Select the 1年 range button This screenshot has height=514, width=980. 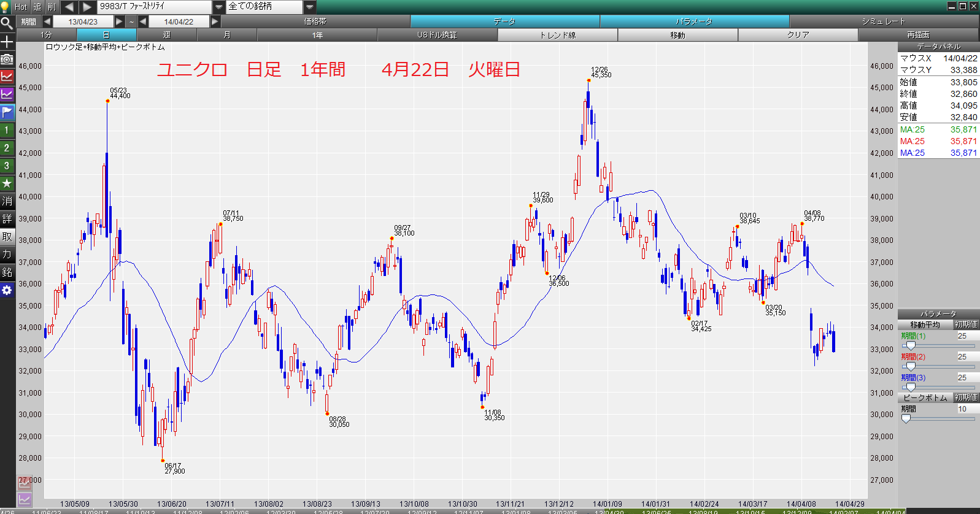tap(317, 35)
